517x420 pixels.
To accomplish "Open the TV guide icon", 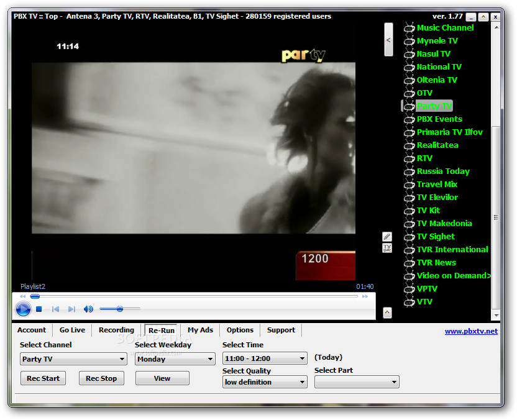I will tap(387, 248).
